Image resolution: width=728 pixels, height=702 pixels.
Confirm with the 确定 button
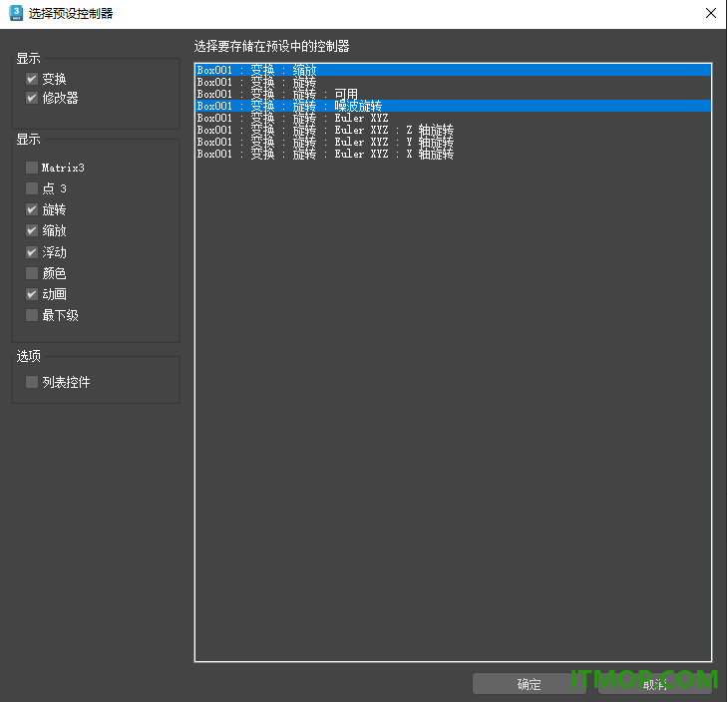tap(529, 684)
